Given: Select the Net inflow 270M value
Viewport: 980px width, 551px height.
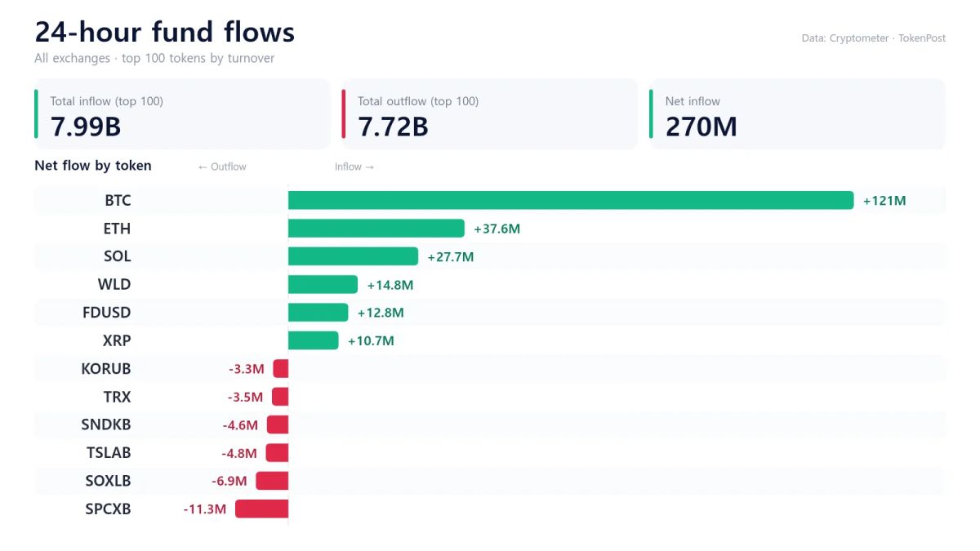Looking at the screenshot, I should (701, 127).
